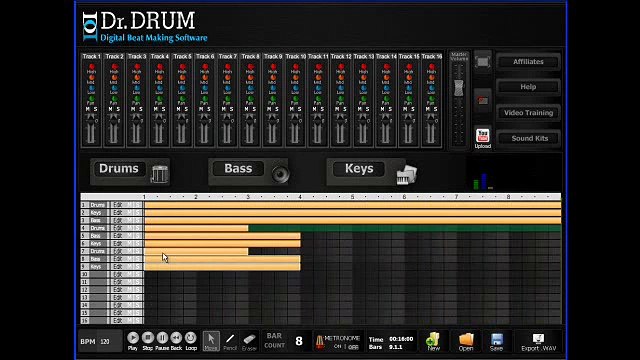Click the metronome icon
Viewport: 640px width, 360px height.
pos(320,342)
